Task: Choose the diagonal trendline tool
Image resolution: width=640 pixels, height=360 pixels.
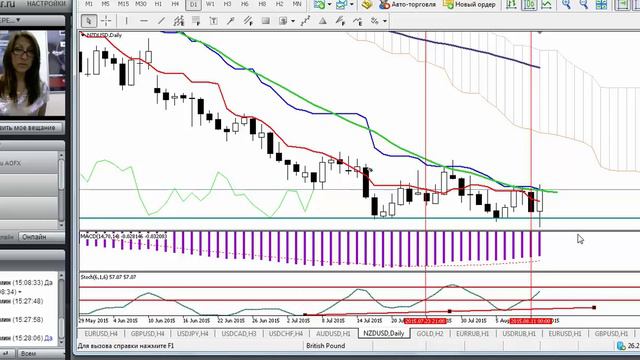Action: [x=162, y=21]
